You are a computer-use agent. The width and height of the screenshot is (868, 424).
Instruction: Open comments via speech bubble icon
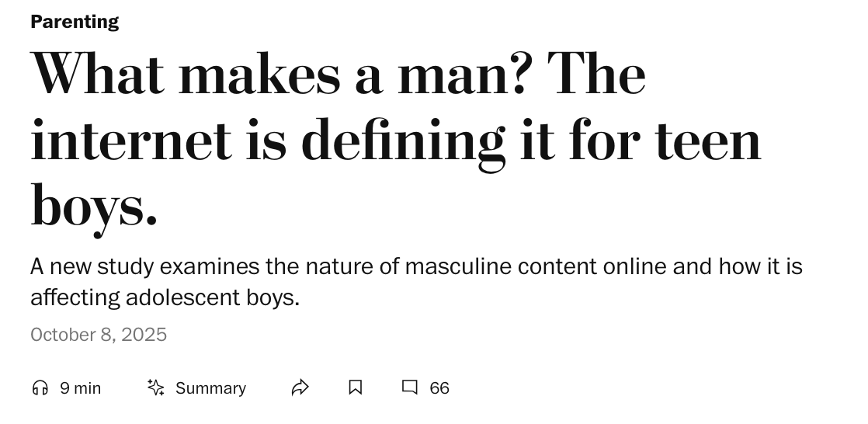[x=410, y=387]
